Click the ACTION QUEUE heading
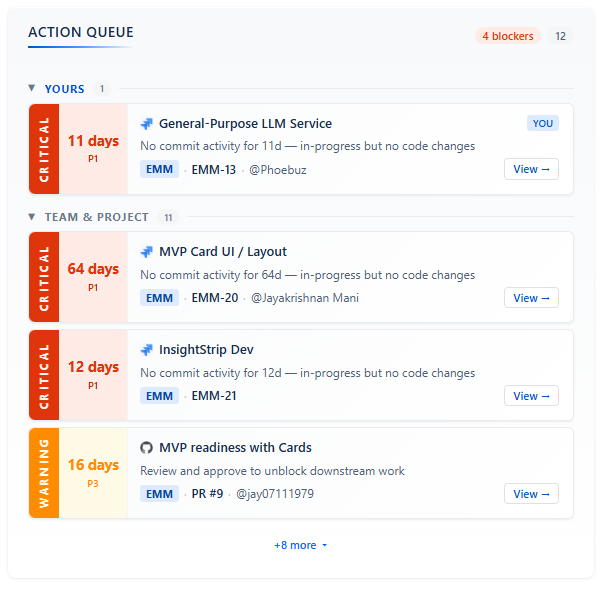The height and width of the screenshot is (595, 607). pyautogui.click(x=81, y=32)
